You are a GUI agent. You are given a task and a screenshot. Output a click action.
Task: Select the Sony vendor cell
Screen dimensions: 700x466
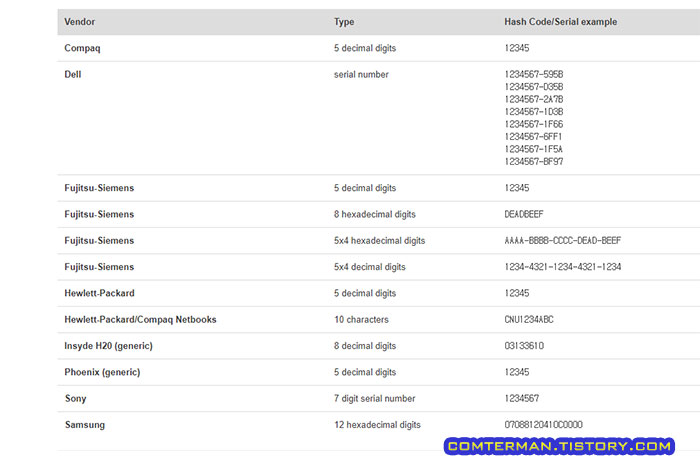tap(75, 399)
